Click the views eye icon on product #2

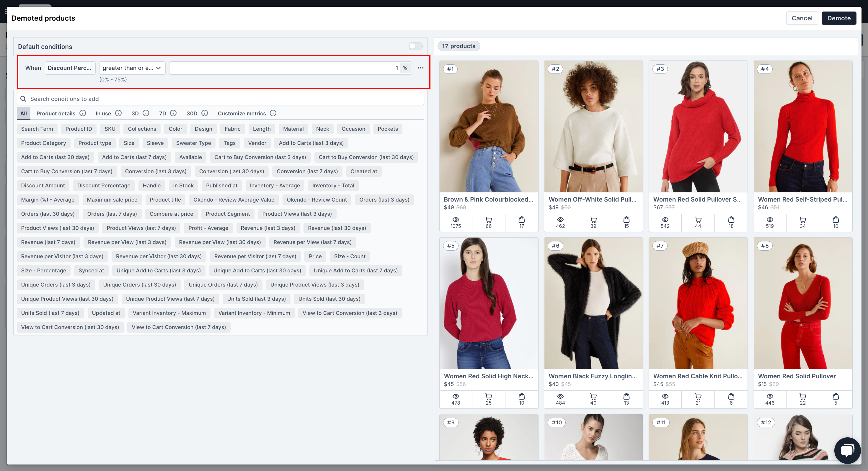tap(560, 220)
